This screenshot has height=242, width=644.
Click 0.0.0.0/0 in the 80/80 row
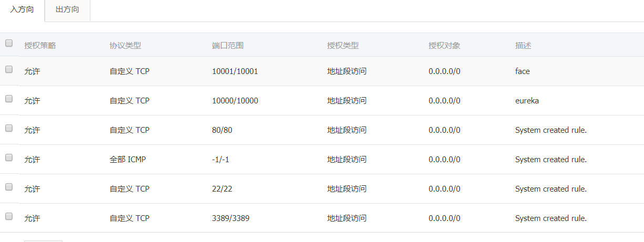pos(444,130)
